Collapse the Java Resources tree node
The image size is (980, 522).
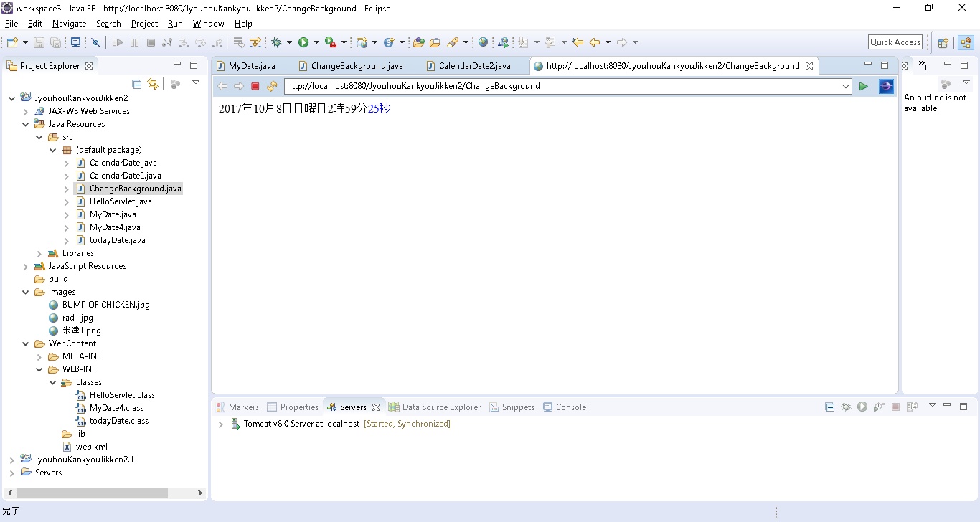[25, 123]
